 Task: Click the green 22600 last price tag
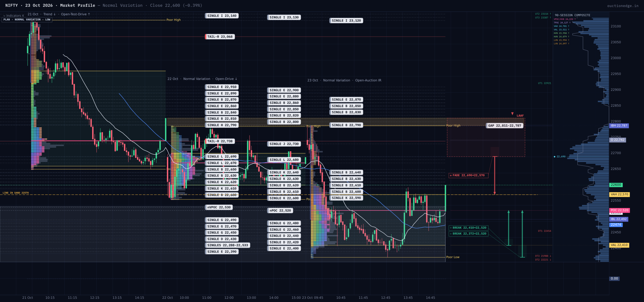point(616,185)
